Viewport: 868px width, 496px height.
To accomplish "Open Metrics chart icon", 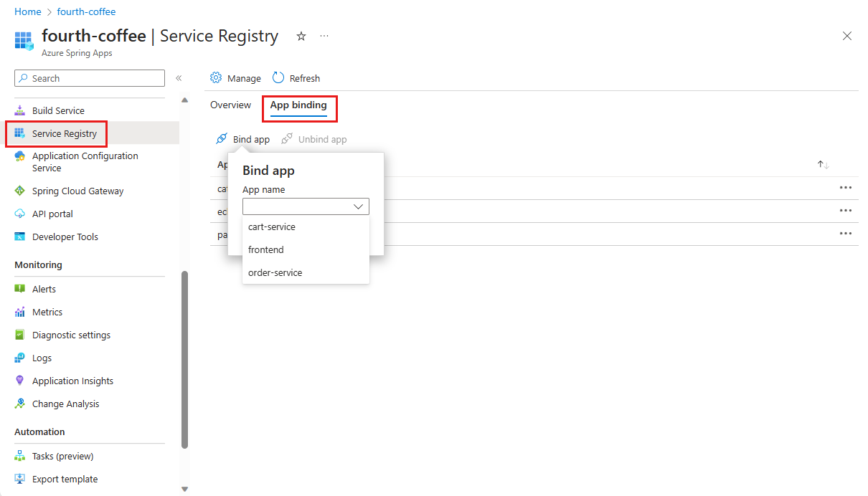I will 20,312.
